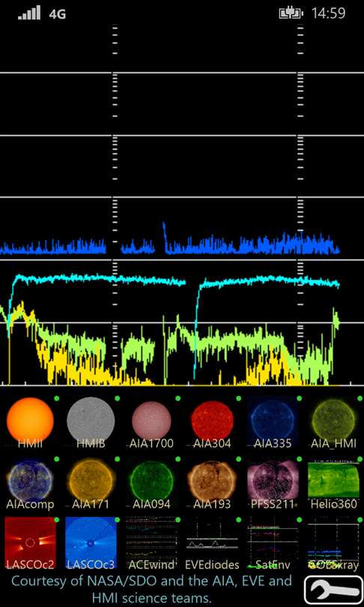Open the AIA335 blue sun image
The image size is (364, 607).
pyautogui.click(x=273, y=422)
